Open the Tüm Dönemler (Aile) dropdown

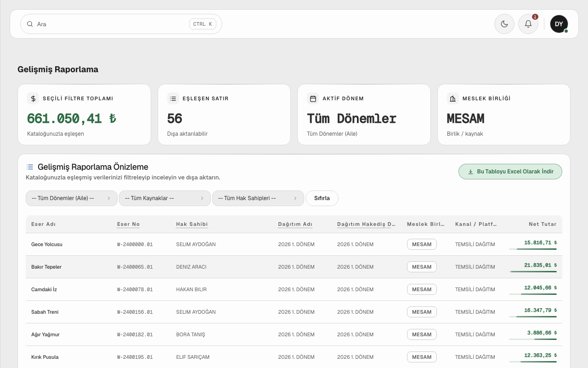(72, 198)
